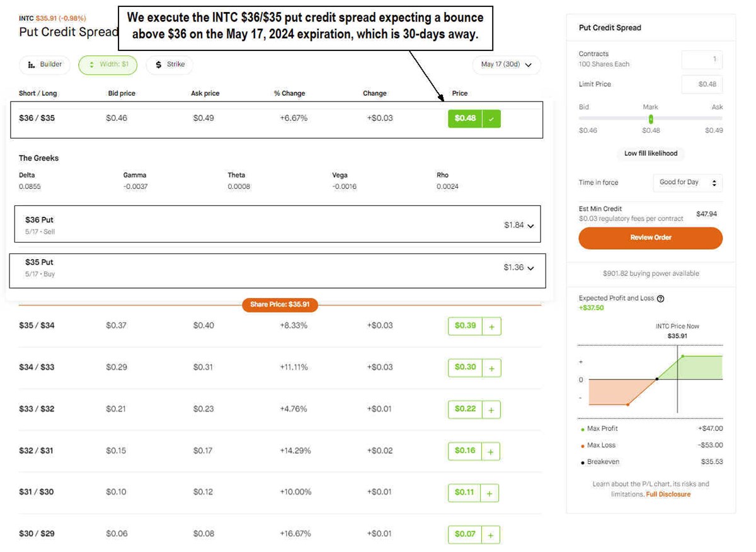
Task: Click the Bid/Mark/Ask price slider handle
Action: [651, 119]
